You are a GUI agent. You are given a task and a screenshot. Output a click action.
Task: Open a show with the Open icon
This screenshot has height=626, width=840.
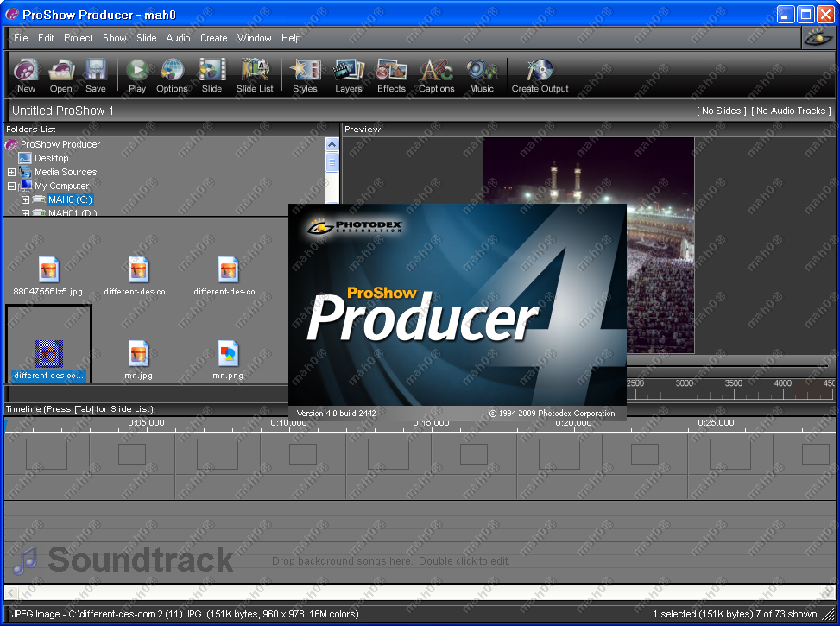coord(61,75)
